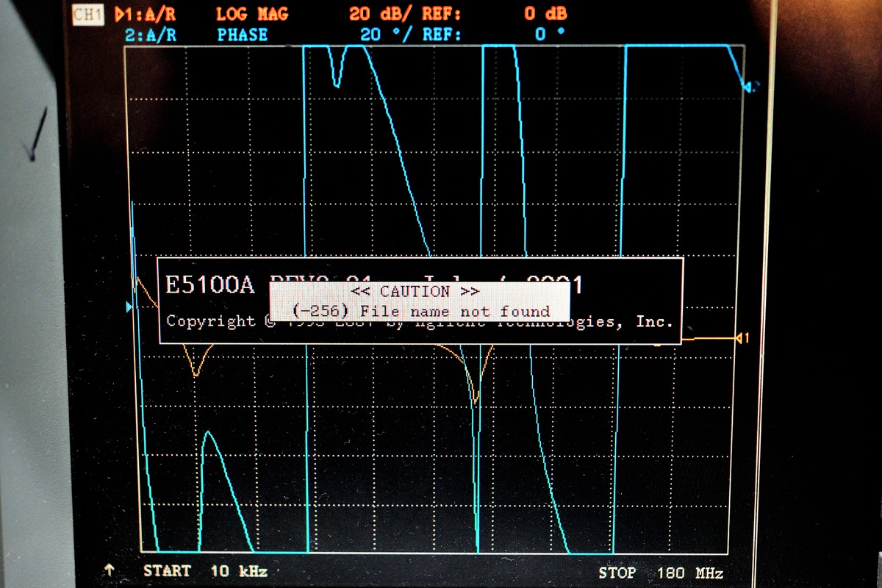Dismiss the CAUTION file name not found message
Viewport: 882px width, 588px height.
pyautogui.click(x=420, y=301)
